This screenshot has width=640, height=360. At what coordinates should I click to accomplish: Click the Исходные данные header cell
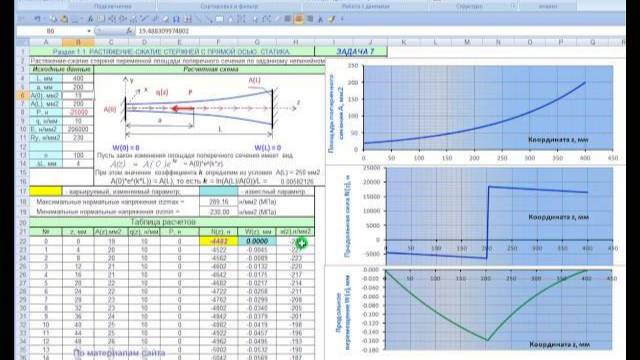[x=62, y=69]
